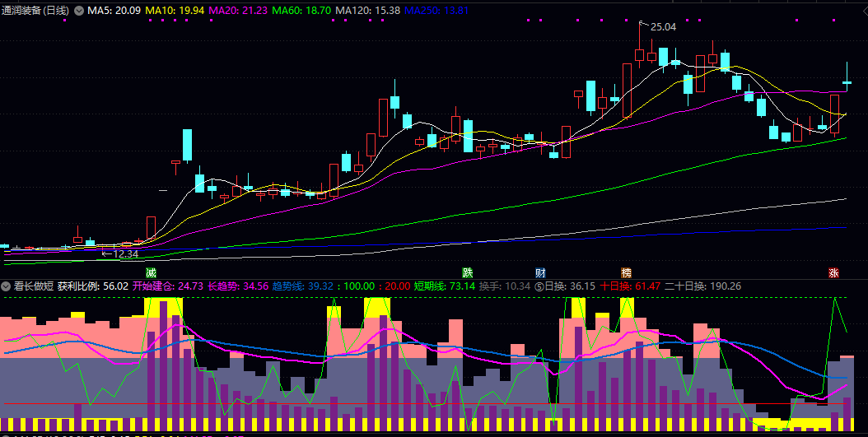This screenshot has width=868, height=437.
Task: Click the 换手: 10.34 value
Action: 505,286
